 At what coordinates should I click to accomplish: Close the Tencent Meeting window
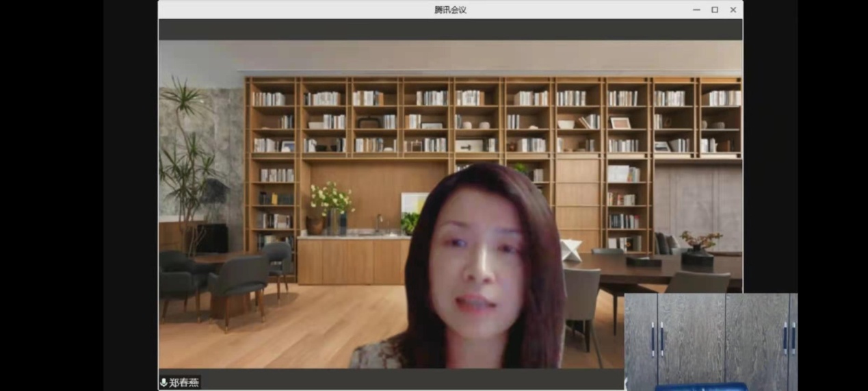click(x=733, y=10)
